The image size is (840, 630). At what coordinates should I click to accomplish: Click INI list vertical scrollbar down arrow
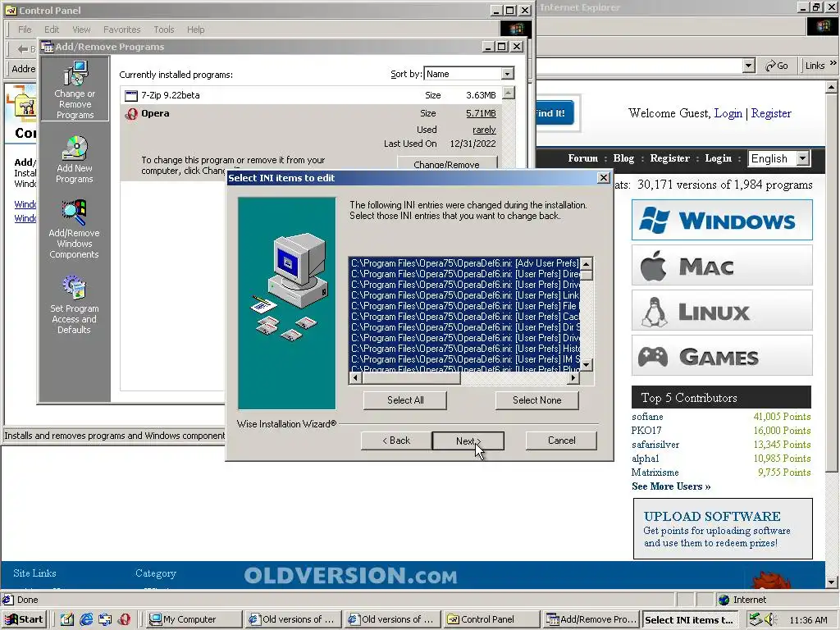tap(587, 365)
